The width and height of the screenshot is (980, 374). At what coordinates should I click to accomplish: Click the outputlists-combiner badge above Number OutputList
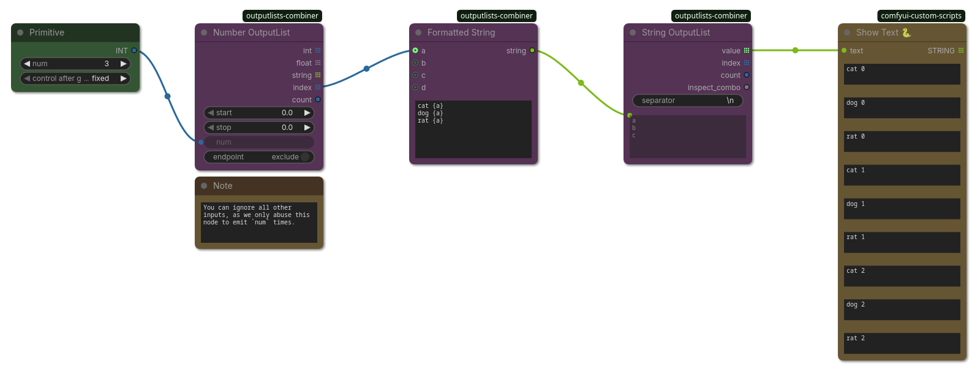click(282, 16)
